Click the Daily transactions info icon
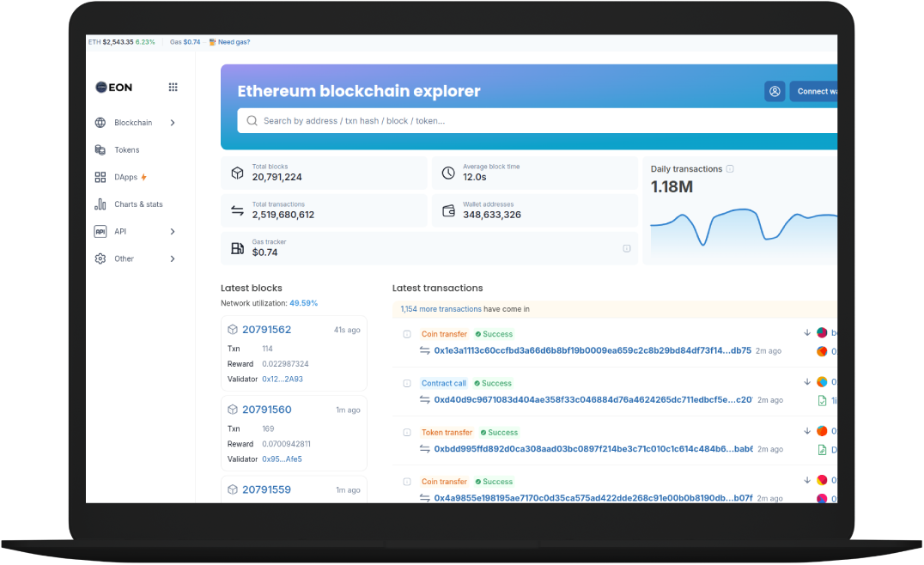Image resolution: width=924 pixels, height=565 pixels. [730, 168]
